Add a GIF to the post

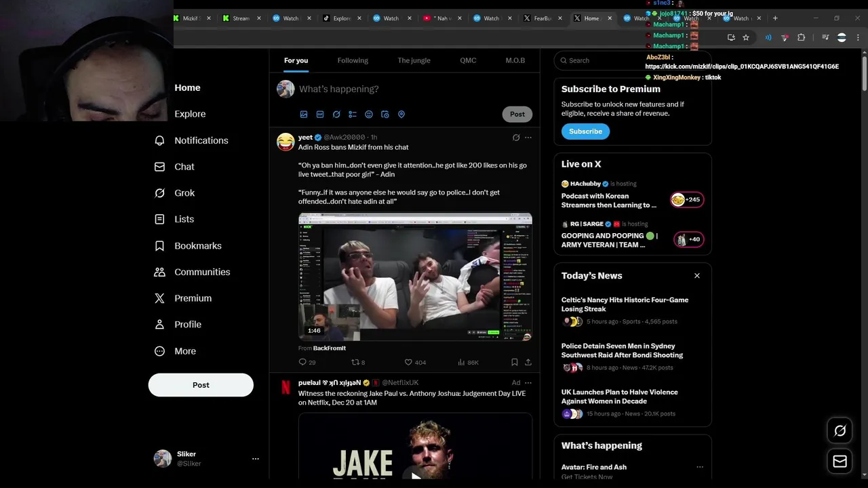coord(320,115)
